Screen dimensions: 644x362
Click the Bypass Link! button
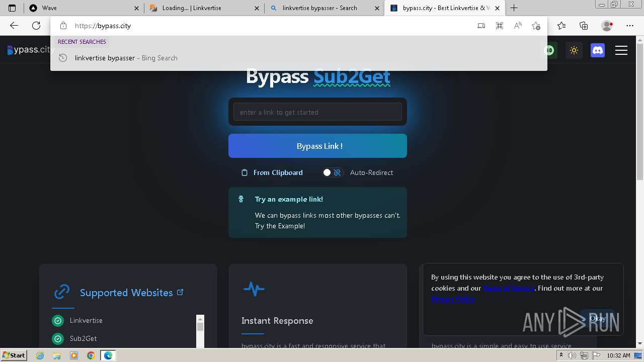point(317,146)
